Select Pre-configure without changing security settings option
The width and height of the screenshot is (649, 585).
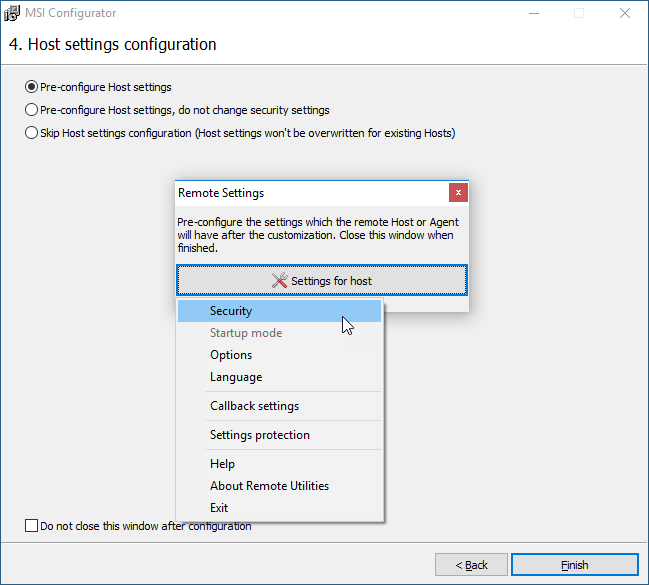pyautogui.click(x=32, y=110)
